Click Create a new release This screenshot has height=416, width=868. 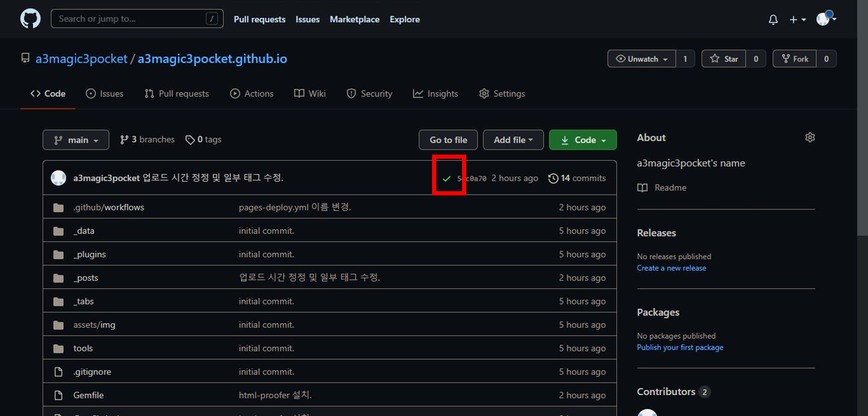[x=671, y=268]
